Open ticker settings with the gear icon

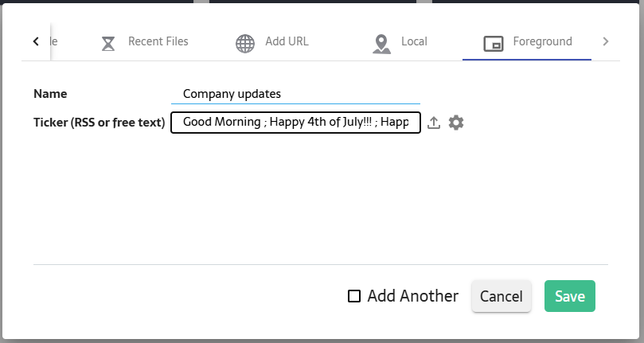coord(456,123)
